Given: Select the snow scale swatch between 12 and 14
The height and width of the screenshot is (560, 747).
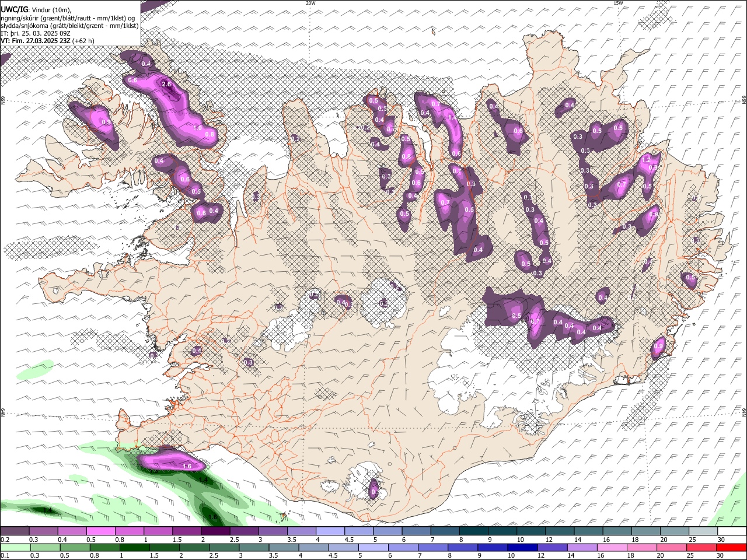Looking at the screenshot, I should point(560,531).
